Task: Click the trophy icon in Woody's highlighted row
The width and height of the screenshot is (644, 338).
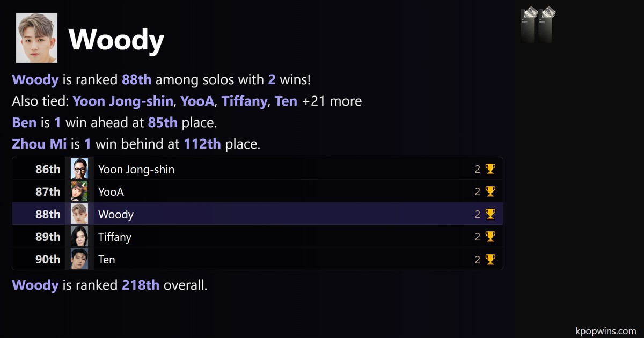Action: pyautogui.click(x=490, y=215)
